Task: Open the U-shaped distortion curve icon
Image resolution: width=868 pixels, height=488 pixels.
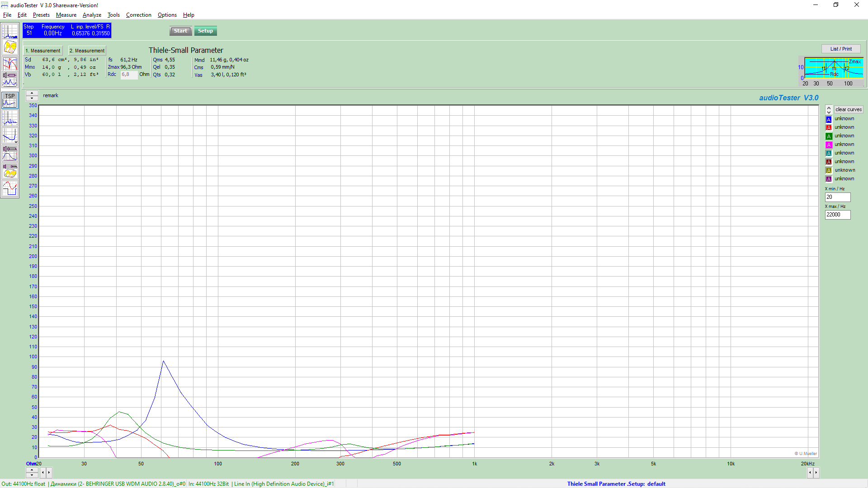Action: pos(10,136)
